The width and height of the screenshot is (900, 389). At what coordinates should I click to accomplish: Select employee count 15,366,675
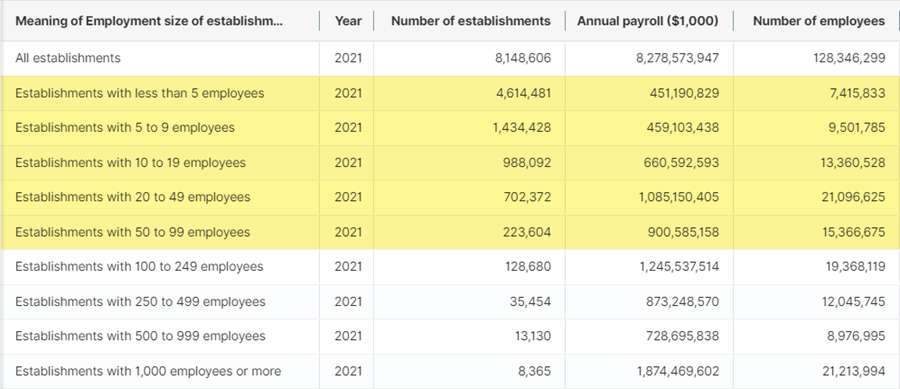coord(854,232)
